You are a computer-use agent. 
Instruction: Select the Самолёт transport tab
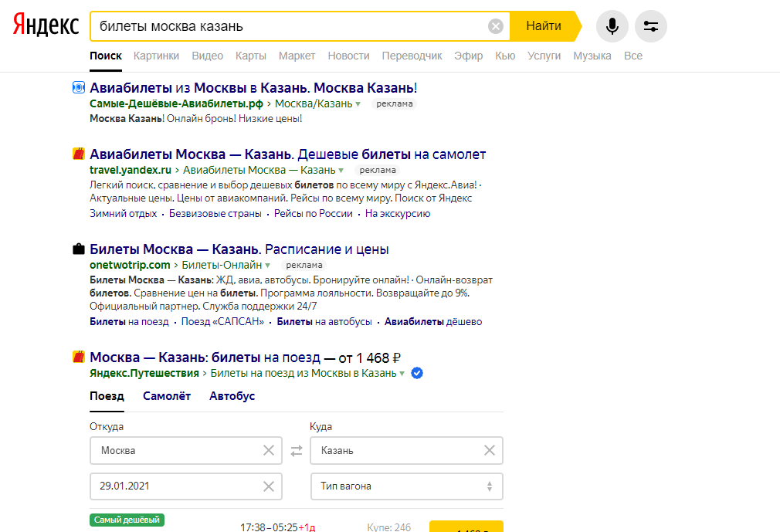click(167, 396)
